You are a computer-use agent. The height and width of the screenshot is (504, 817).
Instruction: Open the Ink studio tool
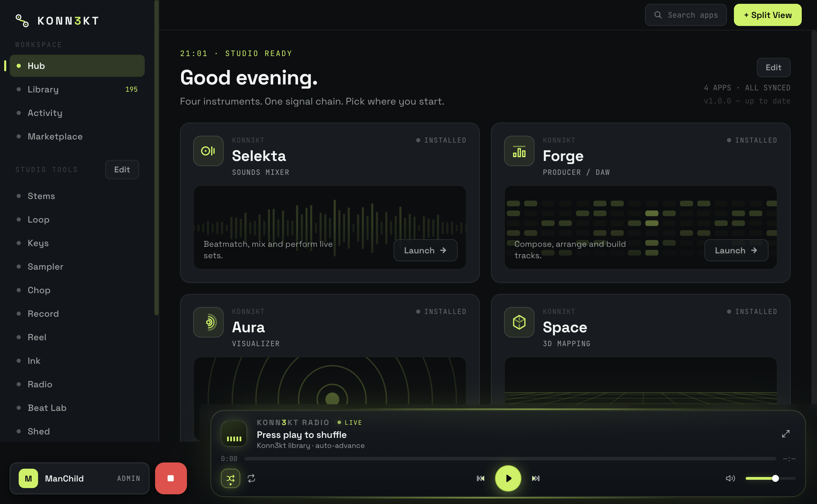coord(77,361)
